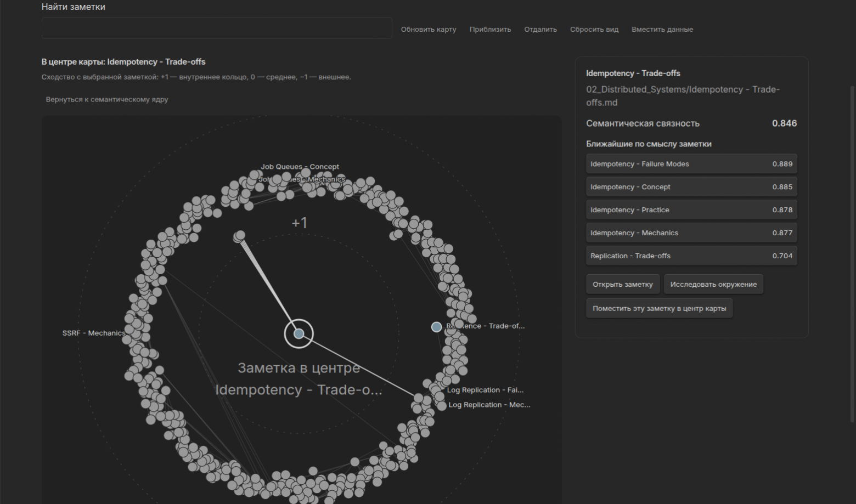Open Idempotency - Failure Modes related note
The image size is (856, 504).
(x=691, y=164)
